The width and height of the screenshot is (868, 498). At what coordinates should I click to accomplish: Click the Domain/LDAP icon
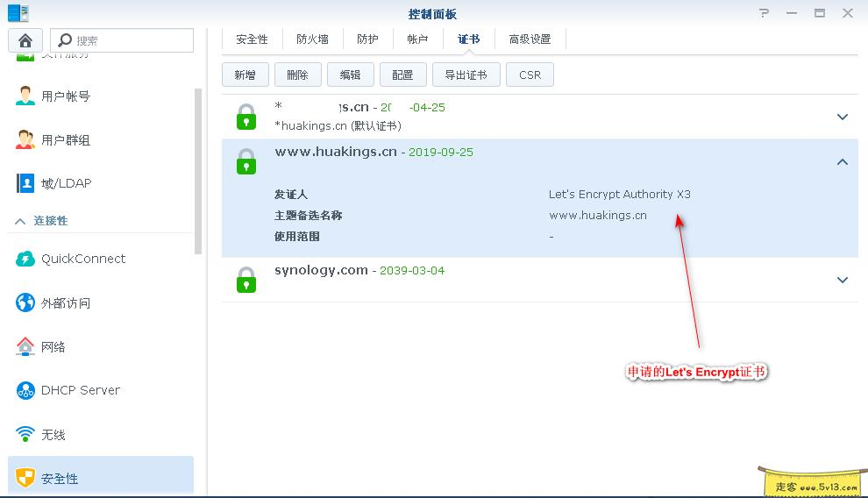25,183
